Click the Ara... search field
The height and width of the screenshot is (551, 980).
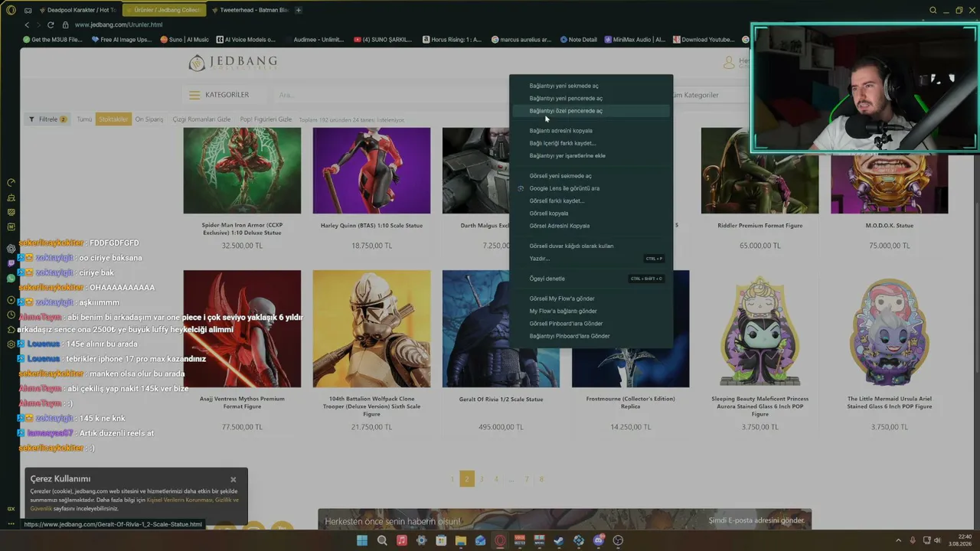(390, 95)
